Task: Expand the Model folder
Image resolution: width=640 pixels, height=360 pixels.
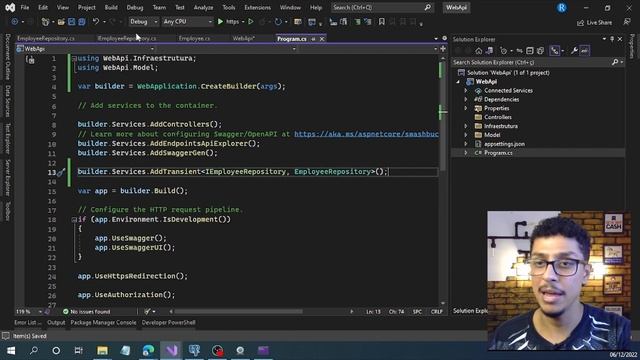Action: [x=466, y=135]
